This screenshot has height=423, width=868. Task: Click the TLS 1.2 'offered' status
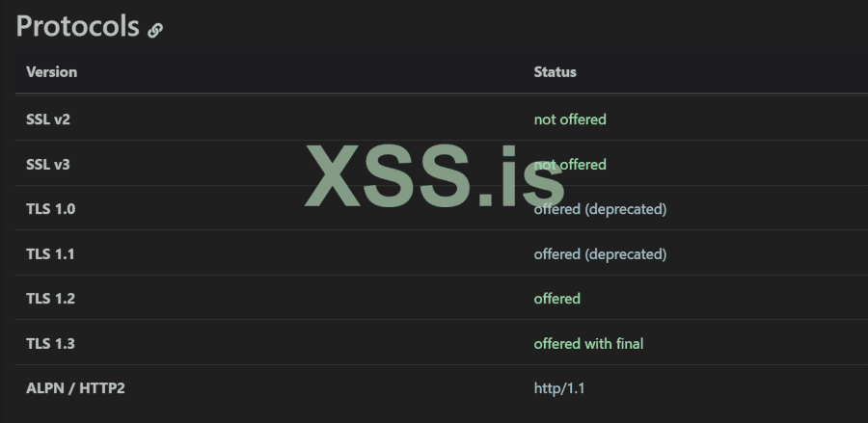[x=557, y=299]
